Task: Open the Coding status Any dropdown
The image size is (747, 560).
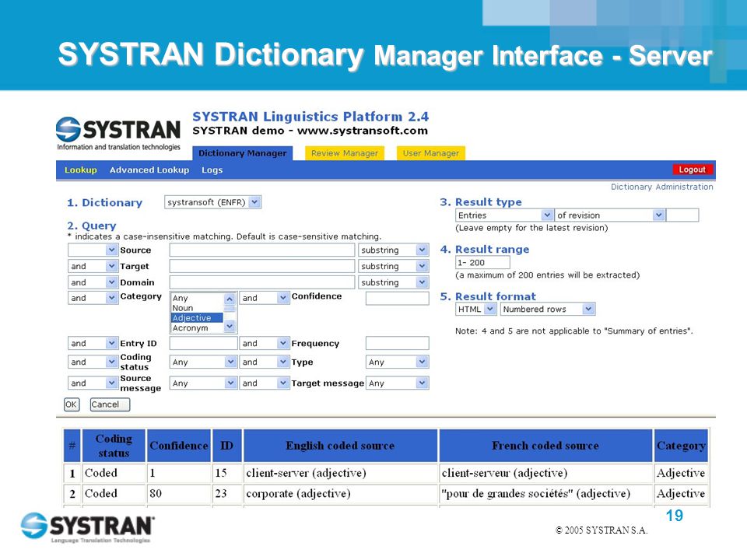Action: point(203,362)
